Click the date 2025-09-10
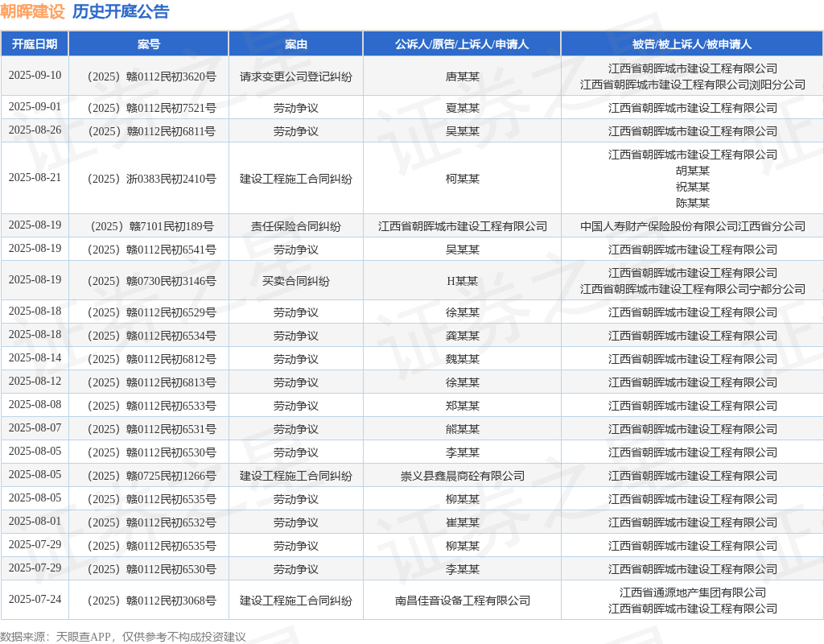Viewport: 824px width, 644px height. (x=35, y=75)
